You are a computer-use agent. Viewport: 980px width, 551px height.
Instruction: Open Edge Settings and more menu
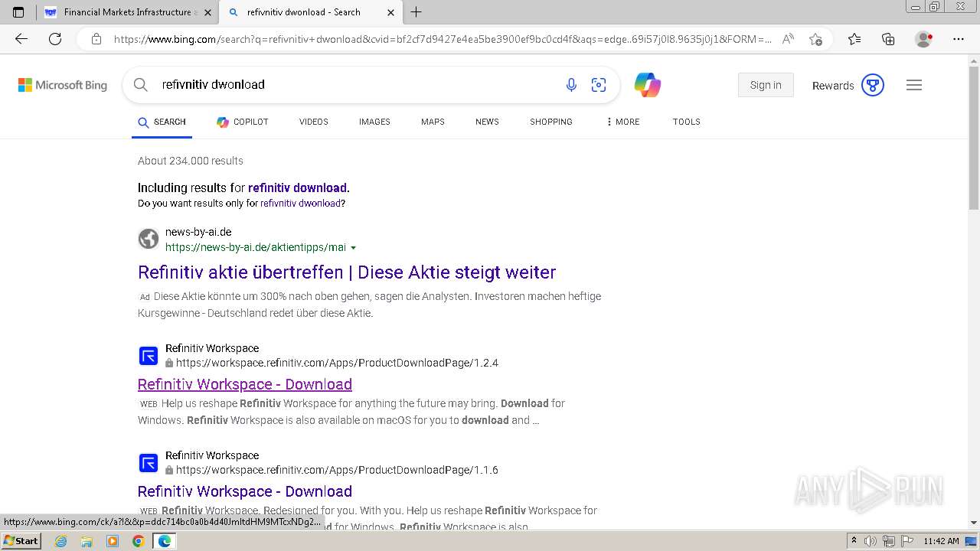[958, 39]
